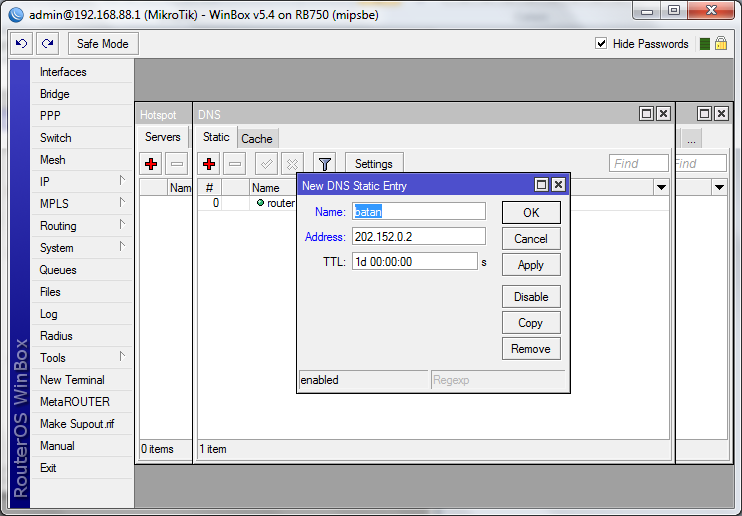Open the Manual

[81, 446]
